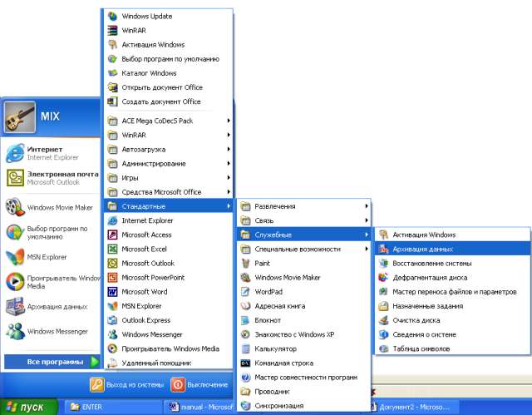
Task: Open Windows Movie Maker in Стандартные submenu
Action: click(304, 278)
